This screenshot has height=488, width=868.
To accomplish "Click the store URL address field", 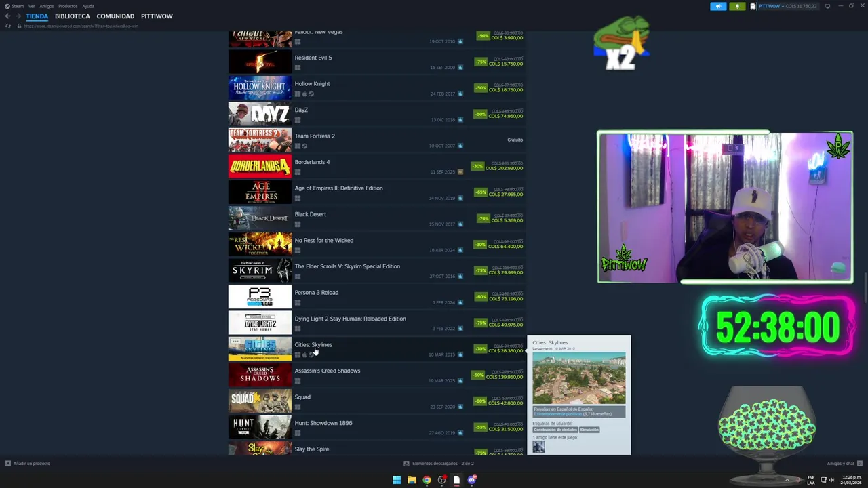I will pyautogui.click(x=81, y=26).
